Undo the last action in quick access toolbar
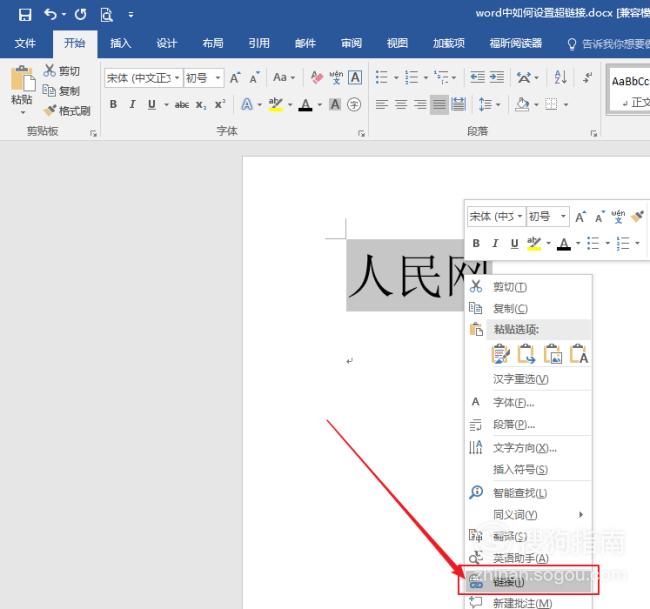Viewport: 650px width, 609px height. point(51,15)
